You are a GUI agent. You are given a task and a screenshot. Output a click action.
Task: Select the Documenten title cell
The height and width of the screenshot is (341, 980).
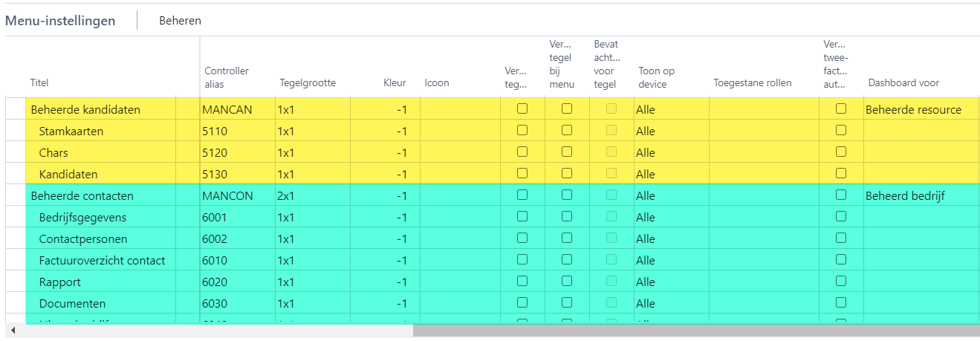tap(72, 304)
